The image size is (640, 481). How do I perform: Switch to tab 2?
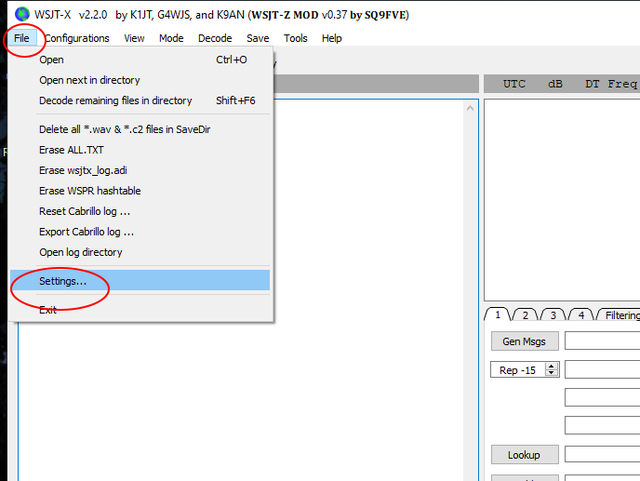(x=523, y=315)
